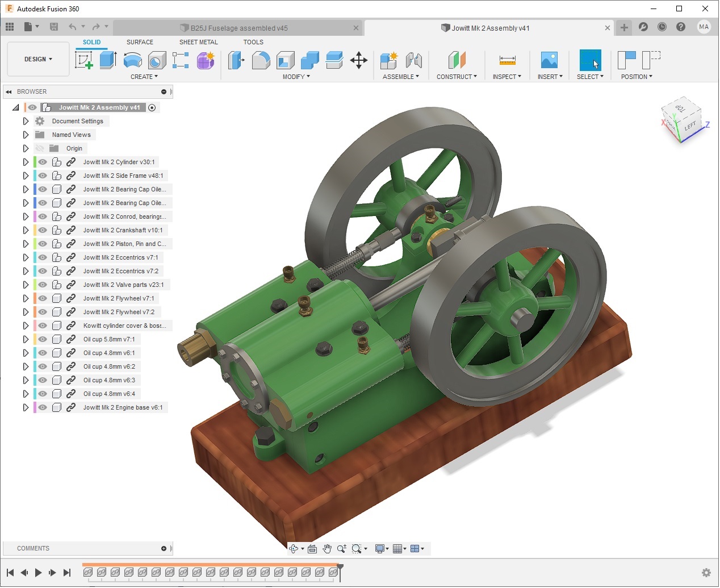
Task: Open the MODIFY dropdown menu
Action: [x=296, y=77]
